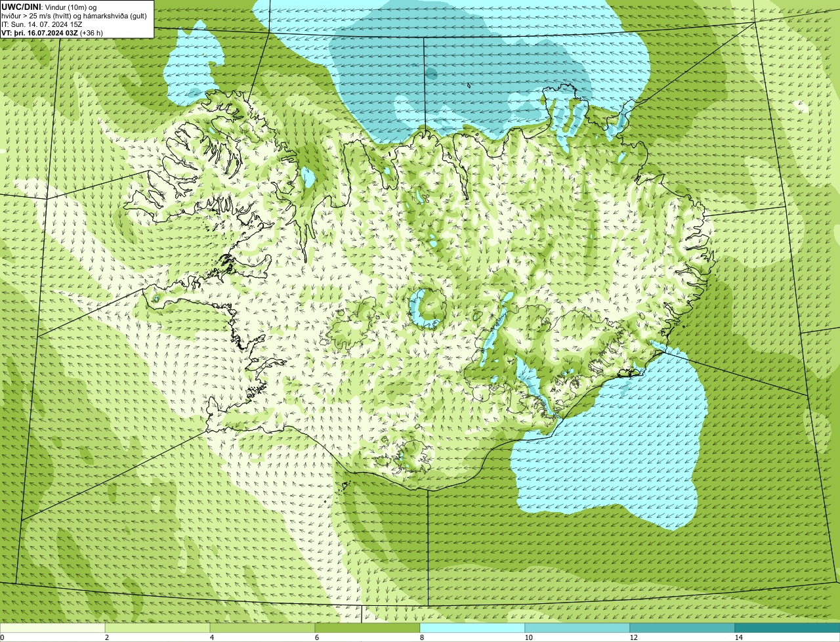Click the scale label "4"
The height and width of the screenshot is (642, 840).
point(211,637)
